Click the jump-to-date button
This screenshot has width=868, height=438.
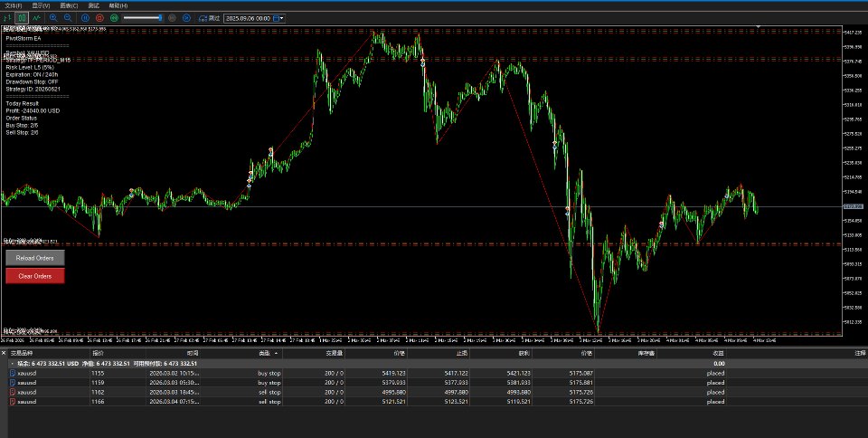(x=210, y=18)
